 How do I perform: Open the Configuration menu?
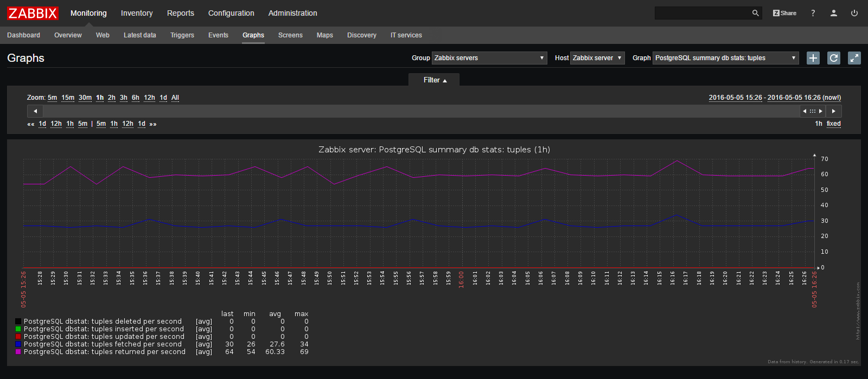231,13
